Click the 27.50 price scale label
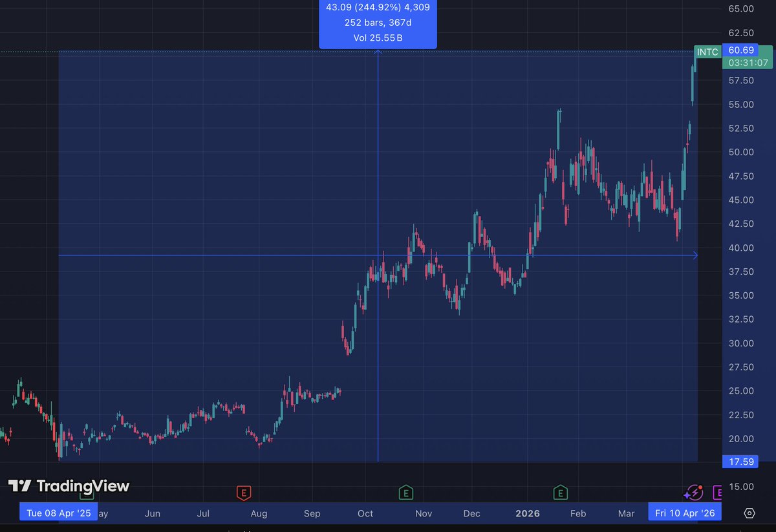The width and height of the screenshot is (776, 532). click(x=740, y=368)
